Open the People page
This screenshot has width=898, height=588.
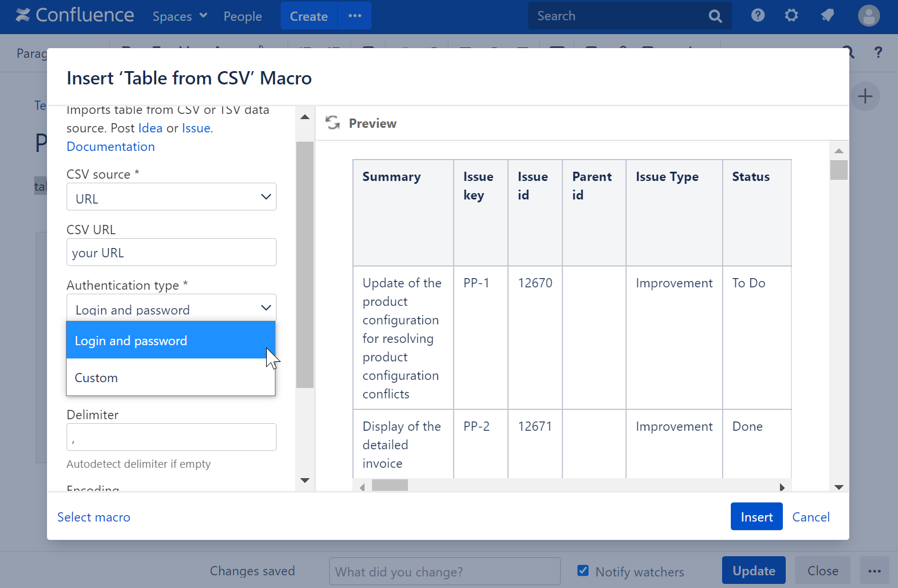242,16
